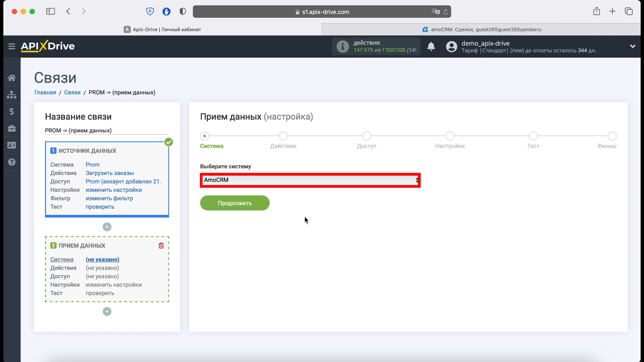Delete the ПРИЕМ ДАННЫХ block with trash icon

(x=161, y=246)
